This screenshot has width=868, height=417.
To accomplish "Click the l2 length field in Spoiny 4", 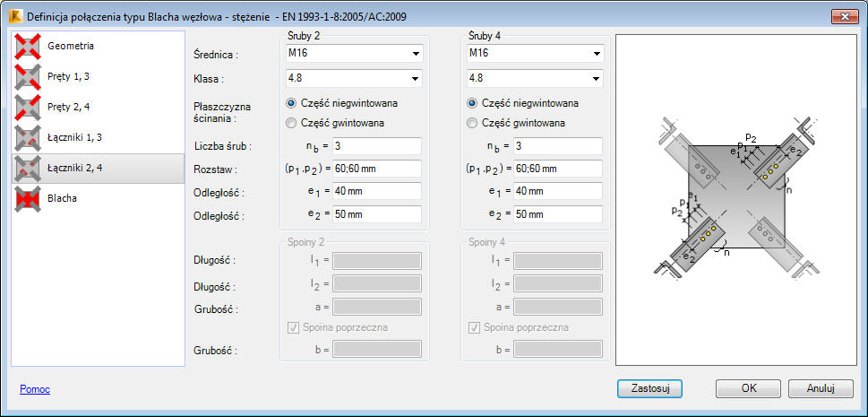I will pos(558,283).
